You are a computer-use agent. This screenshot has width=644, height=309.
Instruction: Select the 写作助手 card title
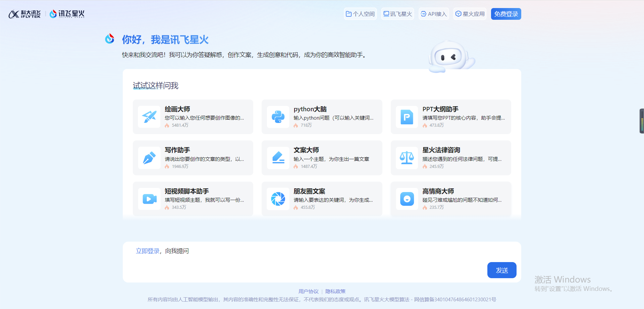(x=177, y=150)
